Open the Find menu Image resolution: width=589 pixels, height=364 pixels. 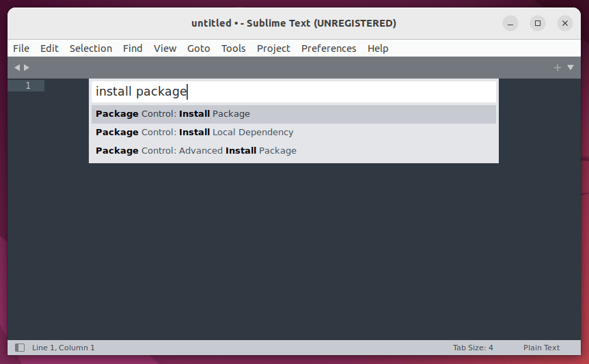click(x=133, y=48)
